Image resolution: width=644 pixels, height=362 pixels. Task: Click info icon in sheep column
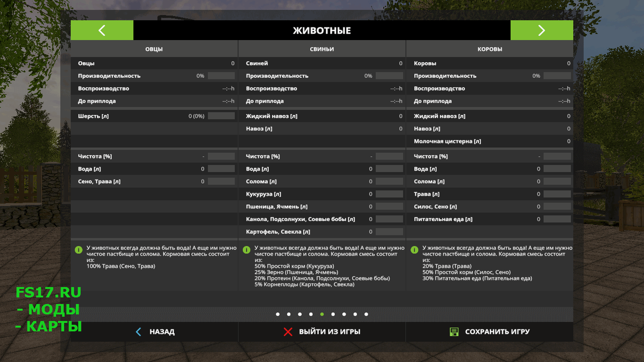(x=79, y=249)
